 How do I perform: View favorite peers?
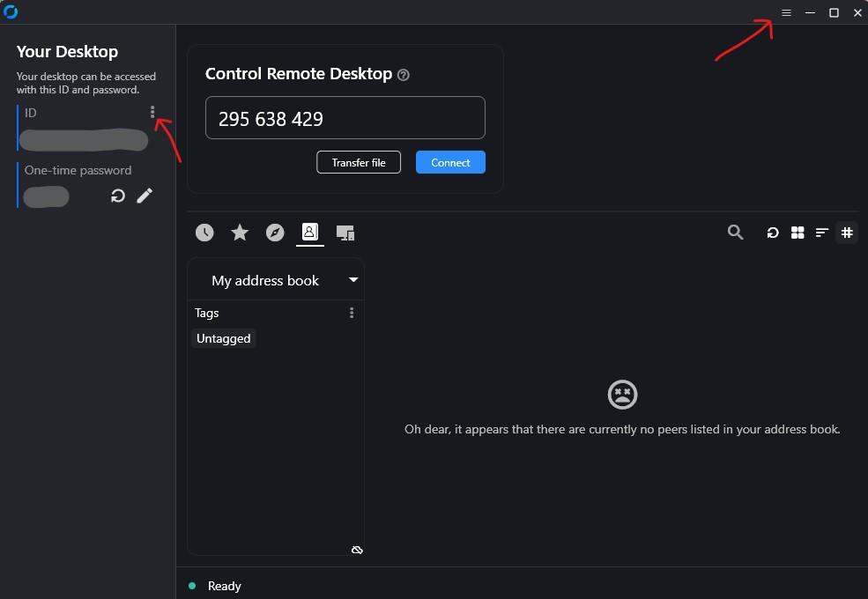pyautogui.click(x=240, y=233)
